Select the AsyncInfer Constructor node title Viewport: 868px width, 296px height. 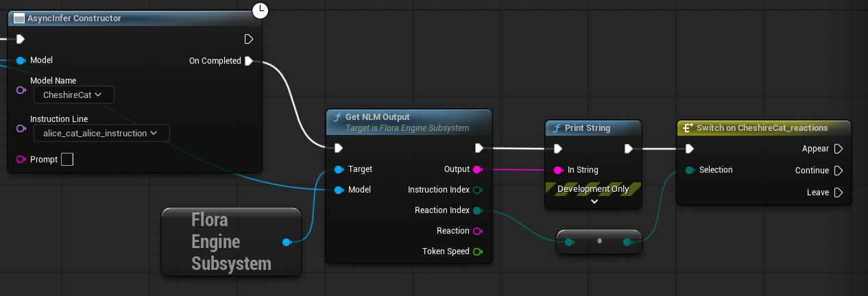(74, 18)
